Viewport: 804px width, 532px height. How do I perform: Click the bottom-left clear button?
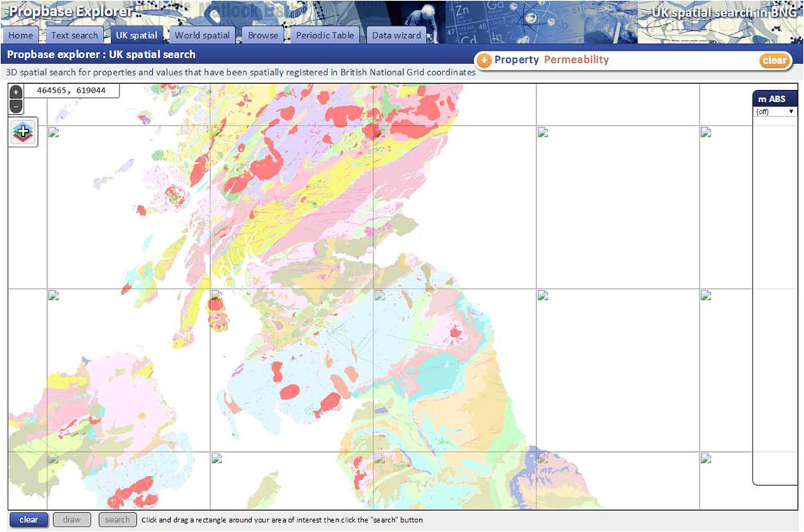point(29,519)
